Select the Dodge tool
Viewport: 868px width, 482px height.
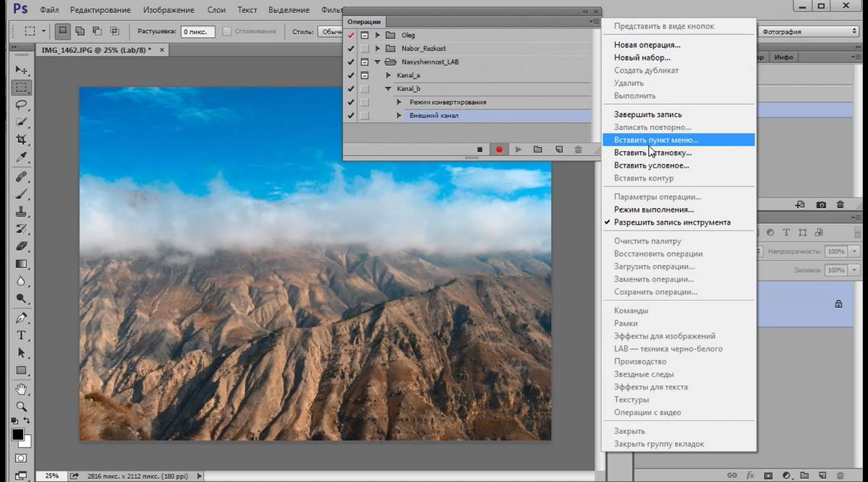tap(22, 298)
